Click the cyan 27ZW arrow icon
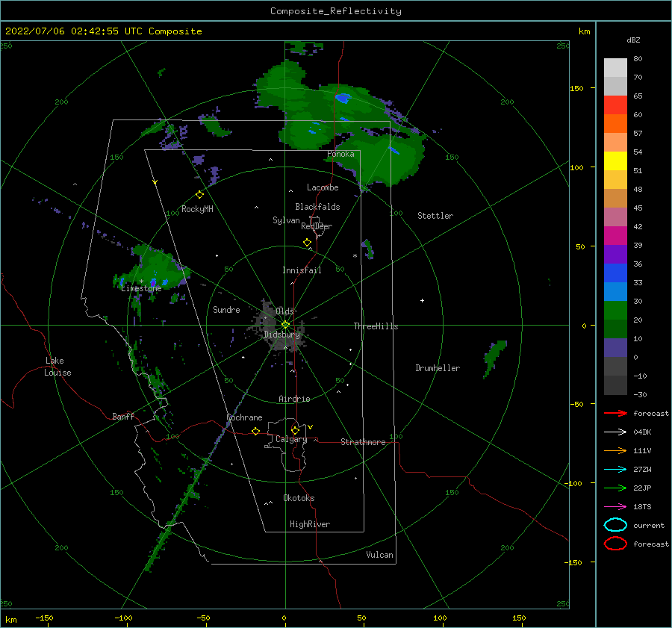 pyautogui.click(x=615, y=470)
